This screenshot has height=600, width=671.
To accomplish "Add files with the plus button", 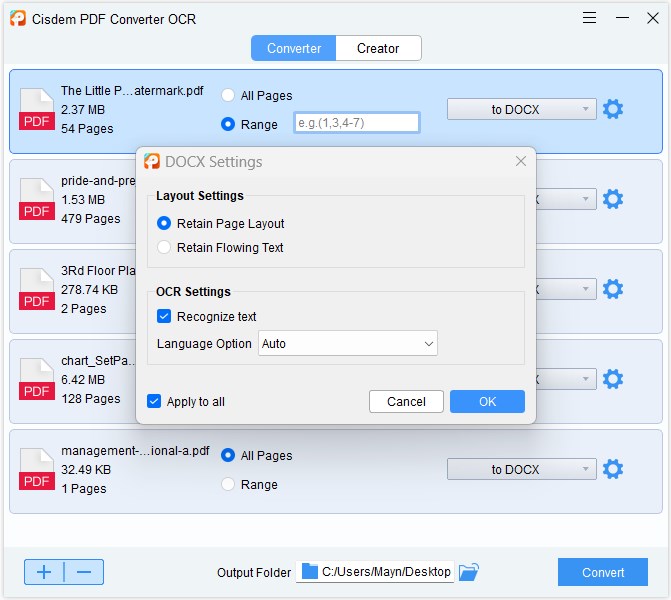I will [x=44, y=572].
